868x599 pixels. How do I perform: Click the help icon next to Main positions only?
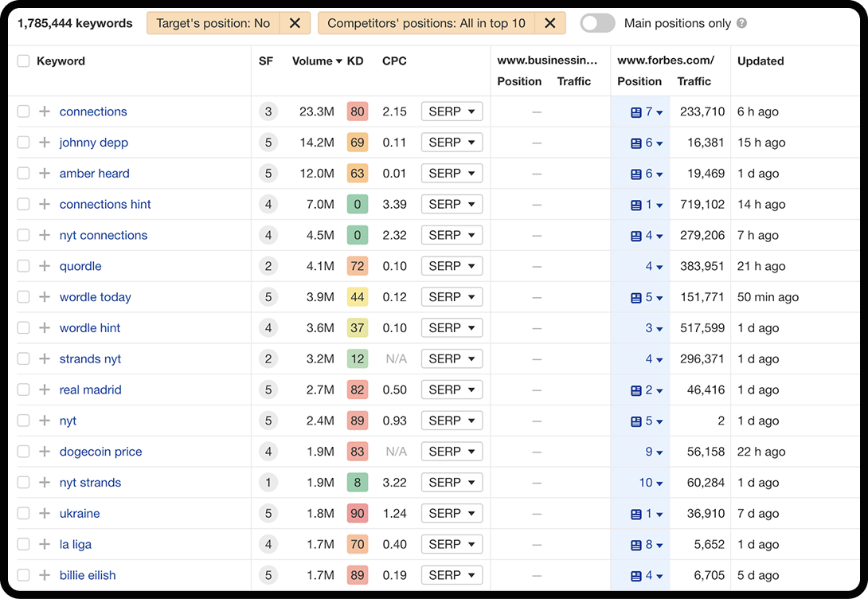(742, 24)
